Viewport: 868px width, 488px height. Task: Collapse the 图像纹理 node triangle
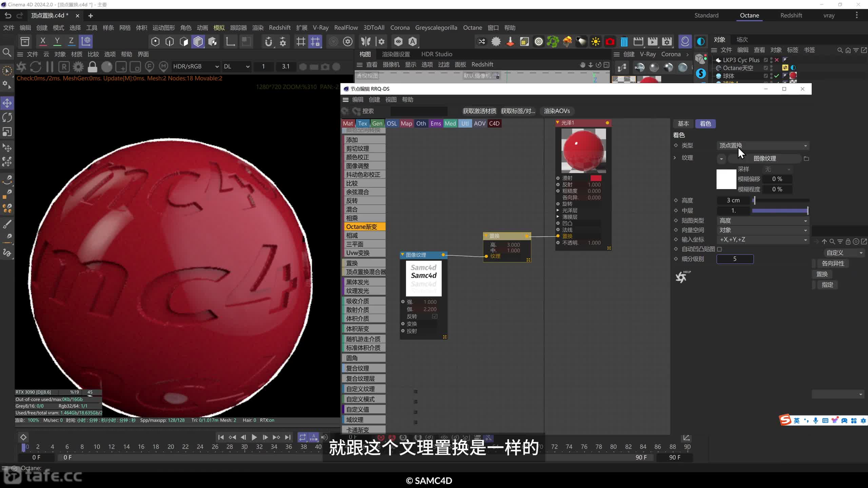[x=402, y=255]
